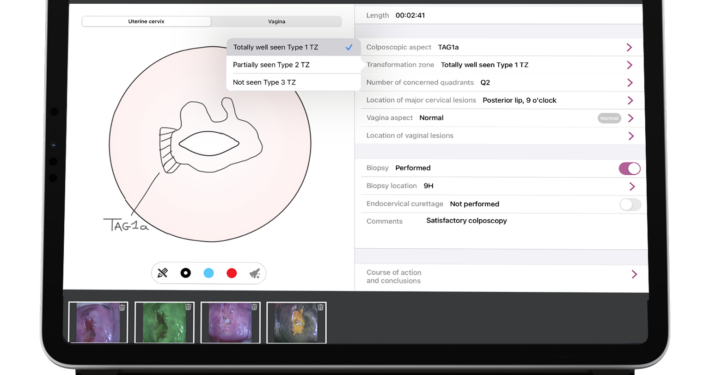Expand the Biopsy location row
Screen dimensions: 710x375
pos(501,186)
